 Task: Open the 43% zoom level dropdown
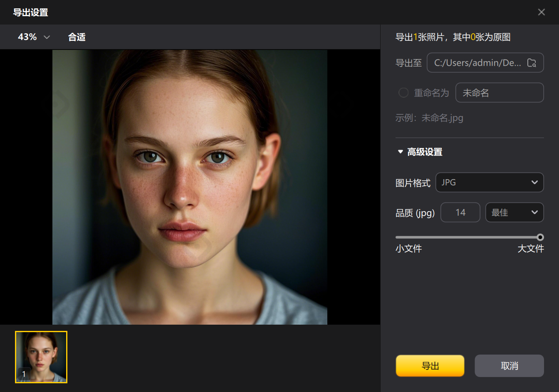point(34,37)
